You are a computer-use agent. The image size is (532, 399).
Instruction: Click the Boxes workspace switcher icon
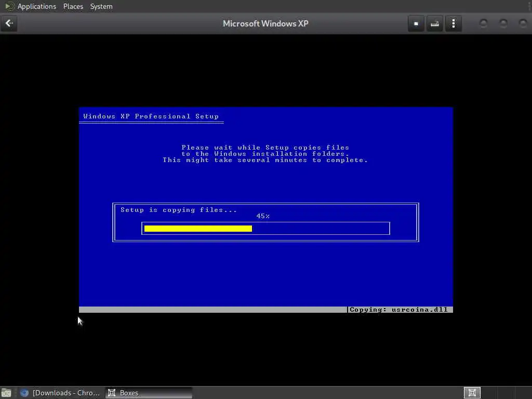pos(472,393)
